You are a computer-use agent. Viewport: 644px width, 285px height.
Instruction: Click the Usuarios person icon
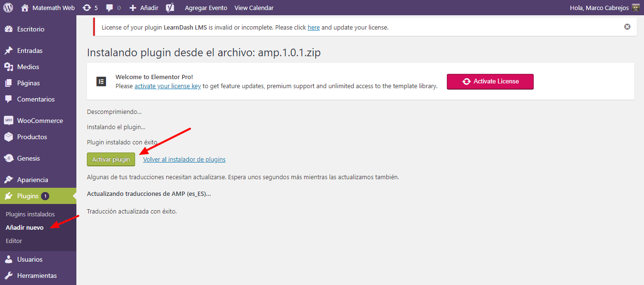click(8, 259)
